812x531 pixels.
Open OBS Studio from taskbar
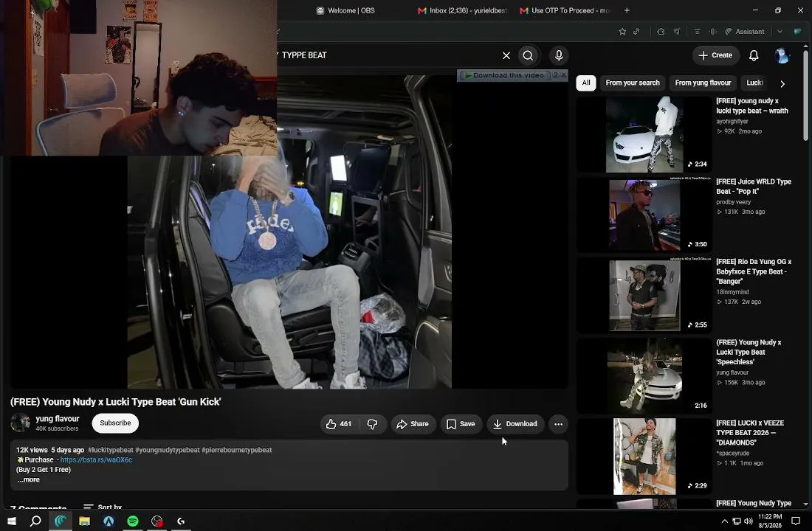[157, 521]
